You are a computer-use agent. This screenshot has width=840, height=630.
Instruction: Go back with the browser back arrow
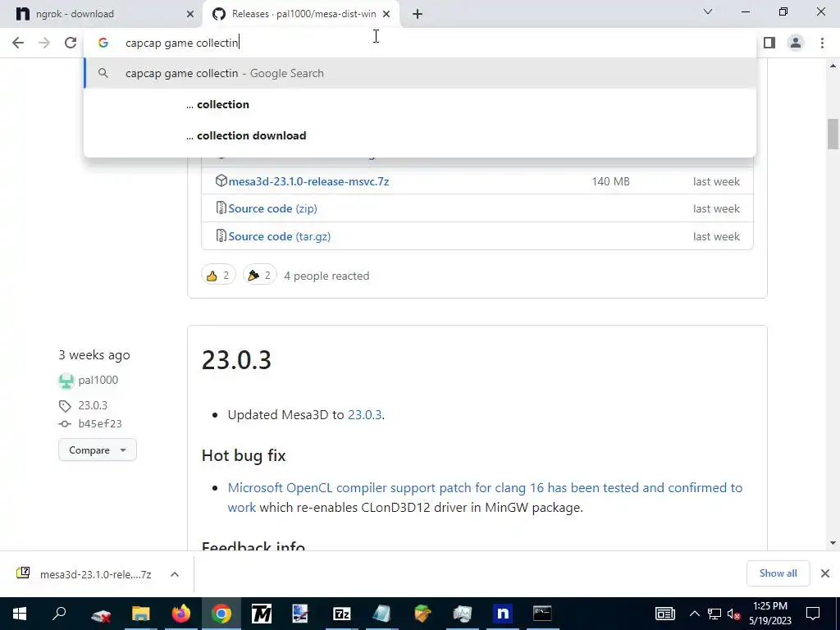point(18,43)
